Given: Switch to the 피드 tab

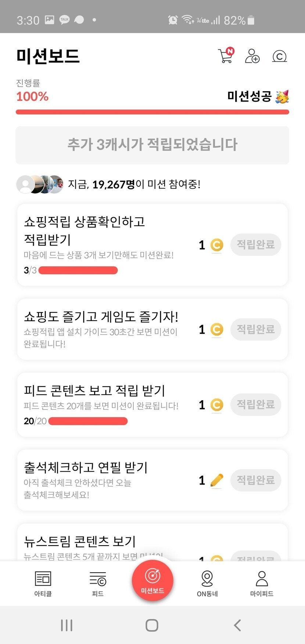Looking at the screenshot, I should (98, 583).
